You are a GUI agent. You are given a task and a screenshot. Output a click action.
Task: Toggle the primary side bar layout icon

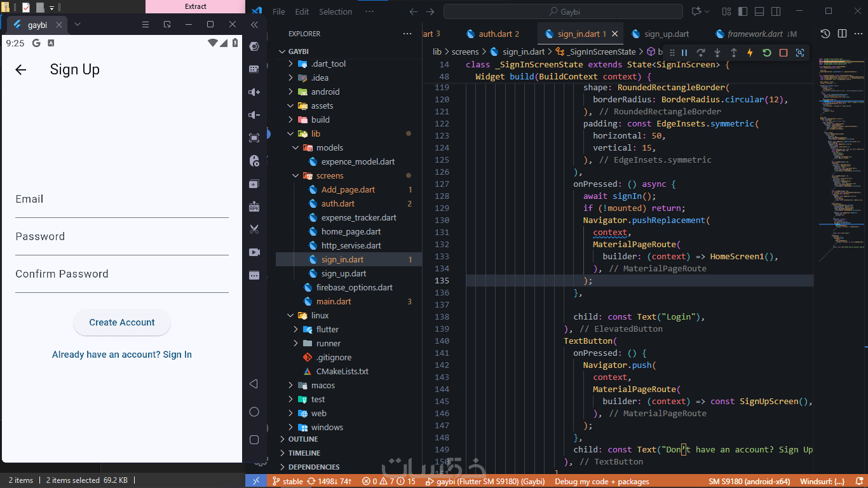pyautogui.click(x=743, y=11)
